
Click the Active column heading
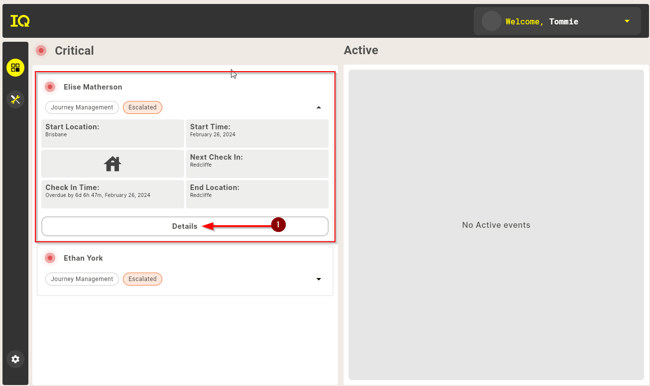(361, 50)
